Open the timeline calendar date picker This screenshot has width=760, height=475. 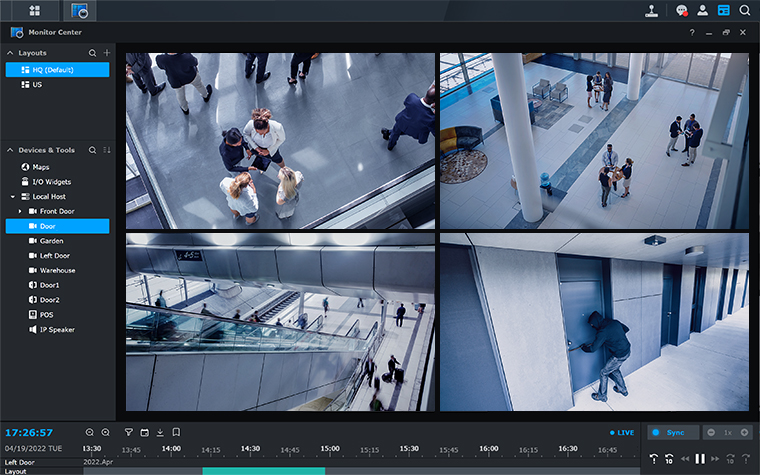[144, 432]
